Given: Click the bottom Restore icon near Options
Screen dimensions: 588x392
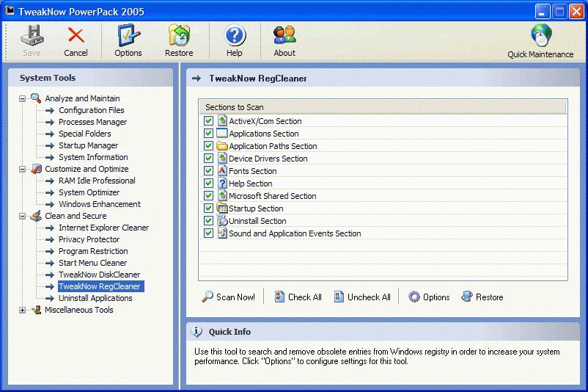Looking at the screenshot, I should (467, 297).
